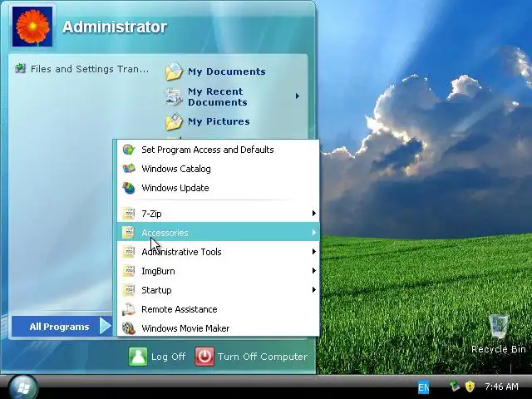The width and height of the screenshot is (532, 399).
Task: Open My Pictures via its label
Action: (219, 121)
